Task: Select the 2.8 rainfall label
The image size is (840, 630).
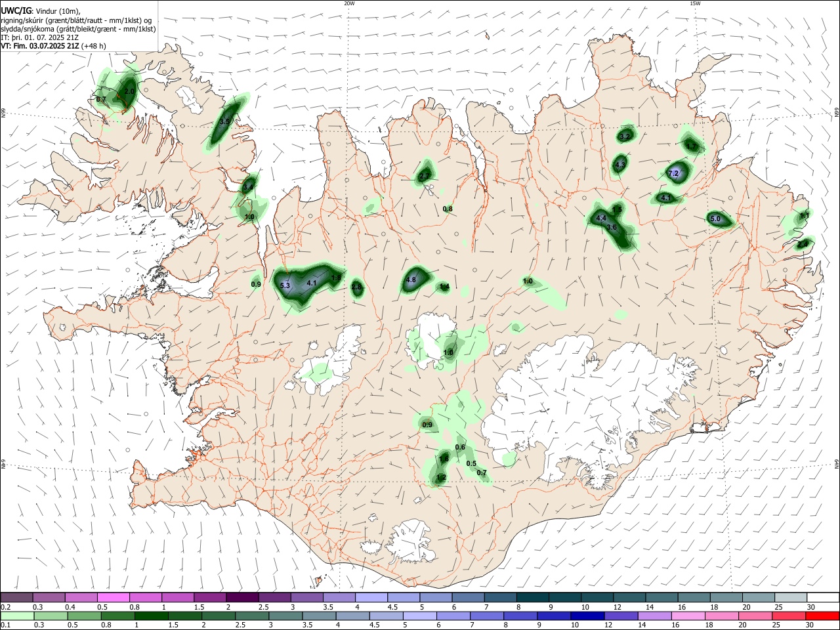Action: pyautogui.click(x=356, y=287)
